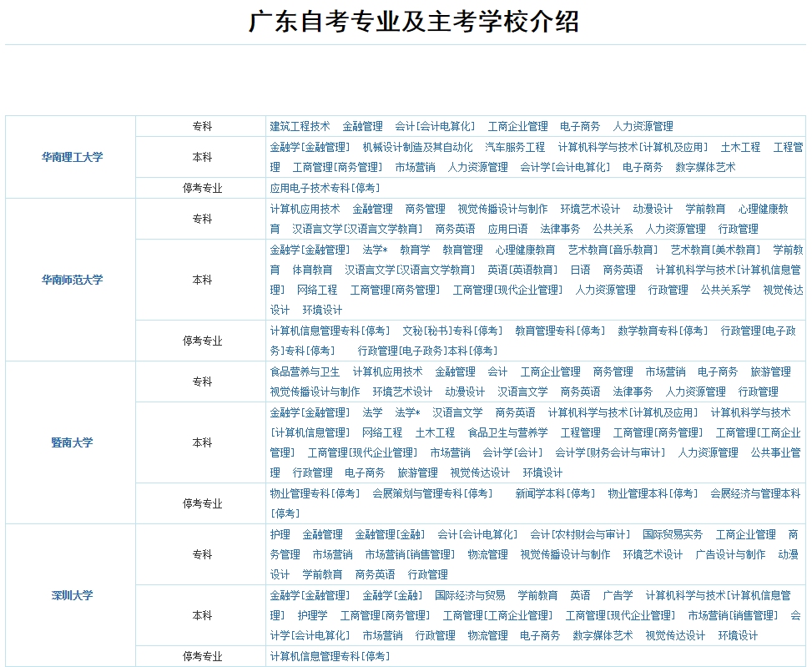Viewport: 812px width, 667px height.
Task: Open 法学 without asterisk in 暨南大学 本科
Action: 372,412
